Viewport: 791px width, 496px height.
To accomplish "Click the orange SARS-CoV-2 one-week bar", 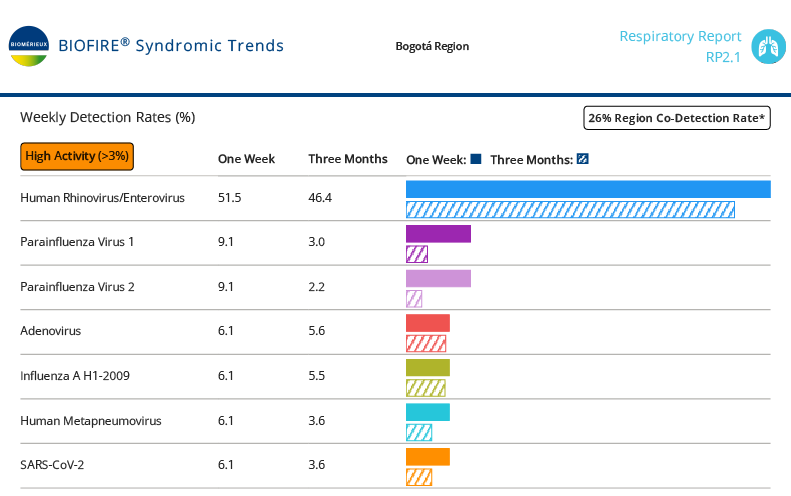I will point(428,457).
